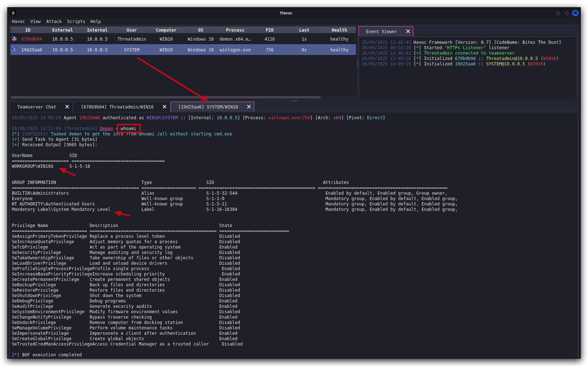The image size is (588, 366).
Task: Close the Event Viewer tab
Action: 408,32
